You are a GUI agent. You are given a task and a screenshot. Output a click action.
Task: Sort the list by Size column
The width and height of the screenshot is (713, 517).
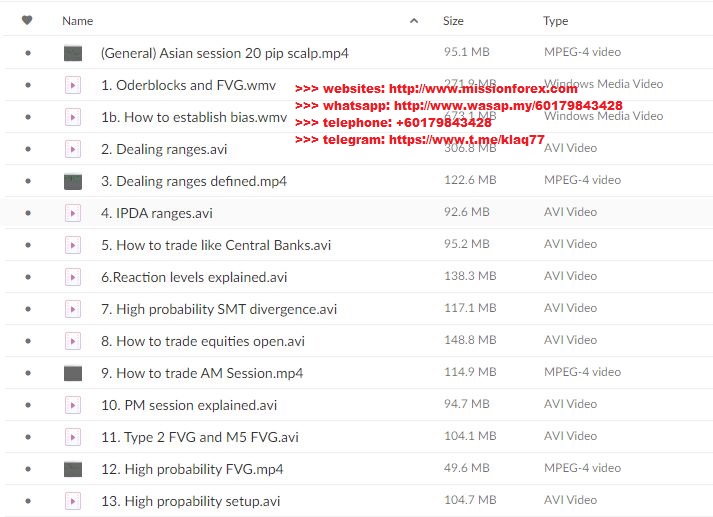453,20
